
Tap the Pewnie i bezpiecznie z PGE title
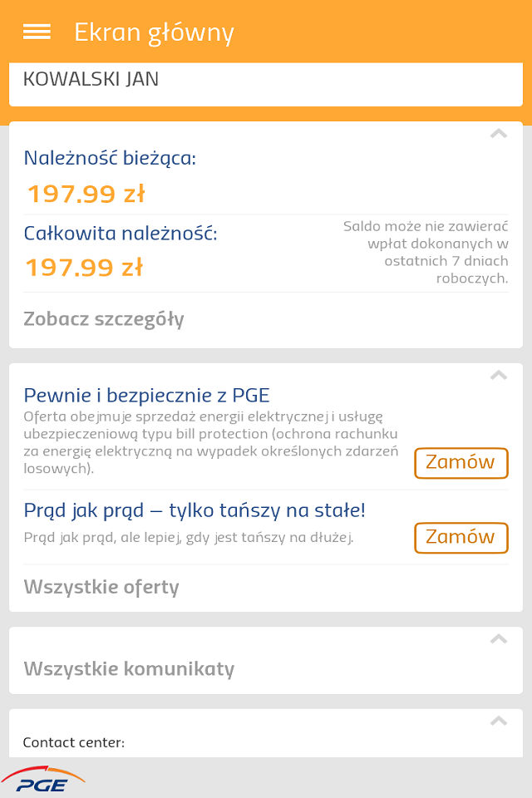coord(146,396)
